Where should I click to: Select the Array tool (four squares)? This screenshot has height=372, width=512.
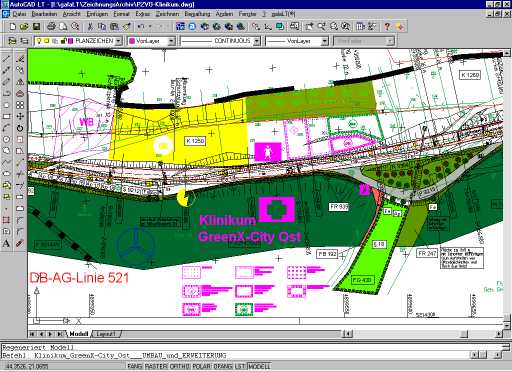coord(20,105)
